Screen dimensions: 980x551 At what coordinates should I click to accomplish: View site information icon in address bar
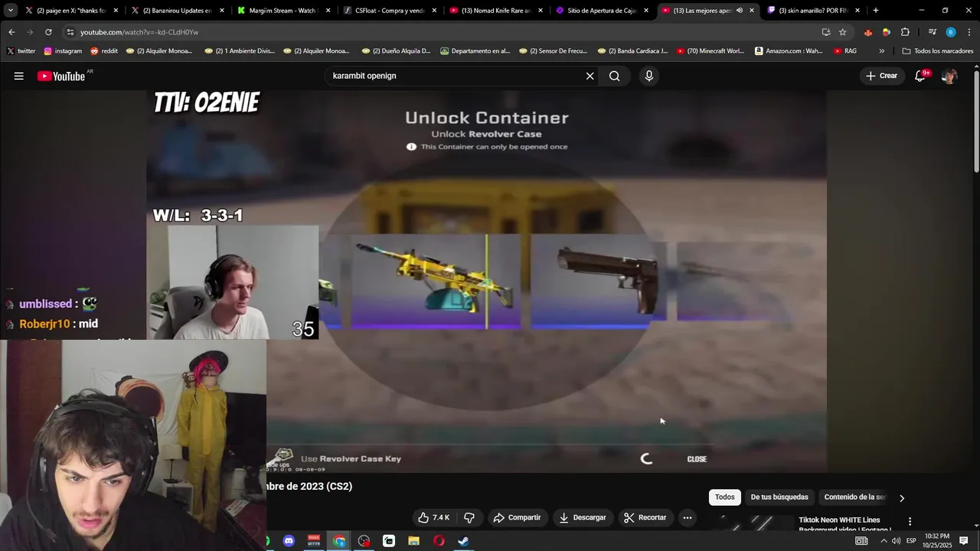pos(70,32)
